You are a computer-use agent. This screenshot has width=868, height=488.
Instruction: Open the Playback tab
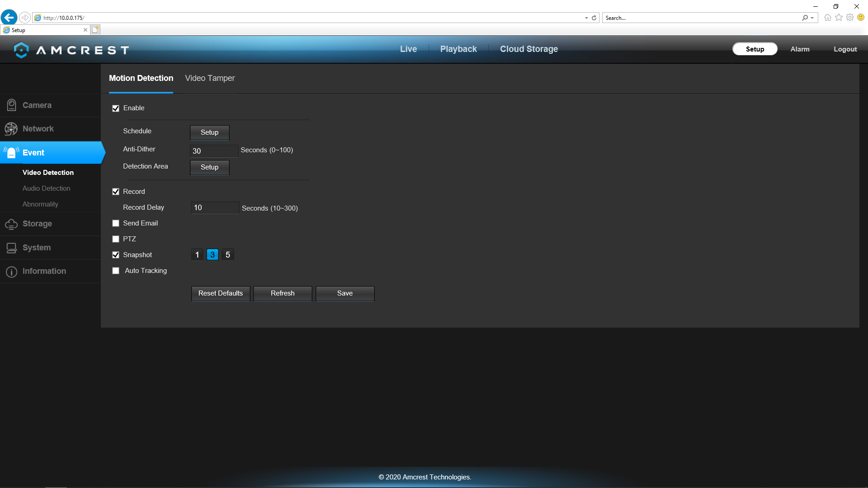coord(458,49)
